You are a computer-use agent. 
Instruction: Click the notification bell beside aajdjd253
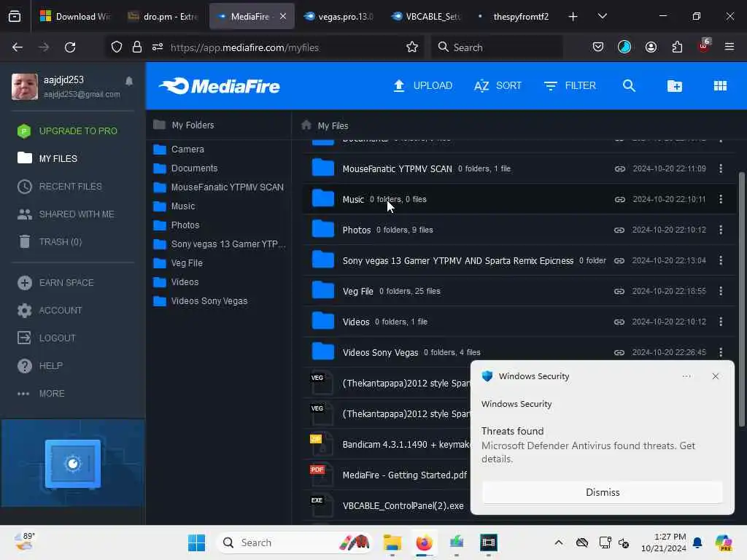click(129, 81)
